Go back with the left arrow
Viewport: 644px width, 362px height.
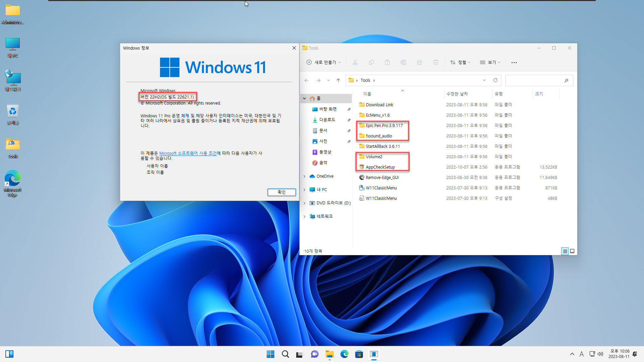pos(307,80)
